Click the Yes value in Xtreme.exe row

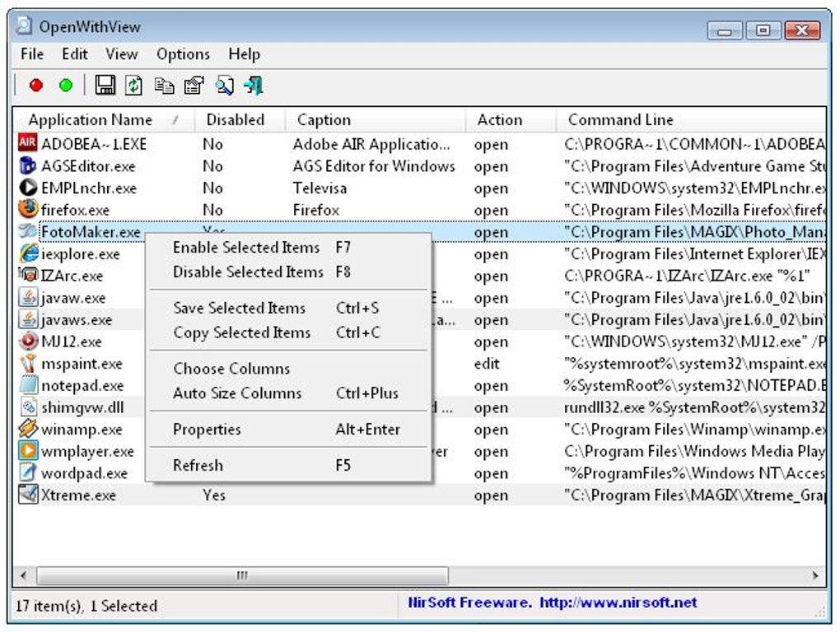point(214,495)
